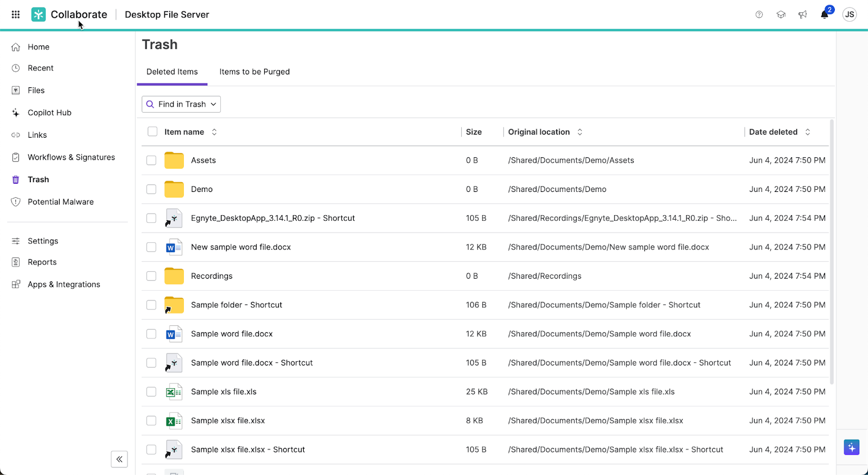
Task: Click New sample word file.docx name
Action: click(241, 247)
